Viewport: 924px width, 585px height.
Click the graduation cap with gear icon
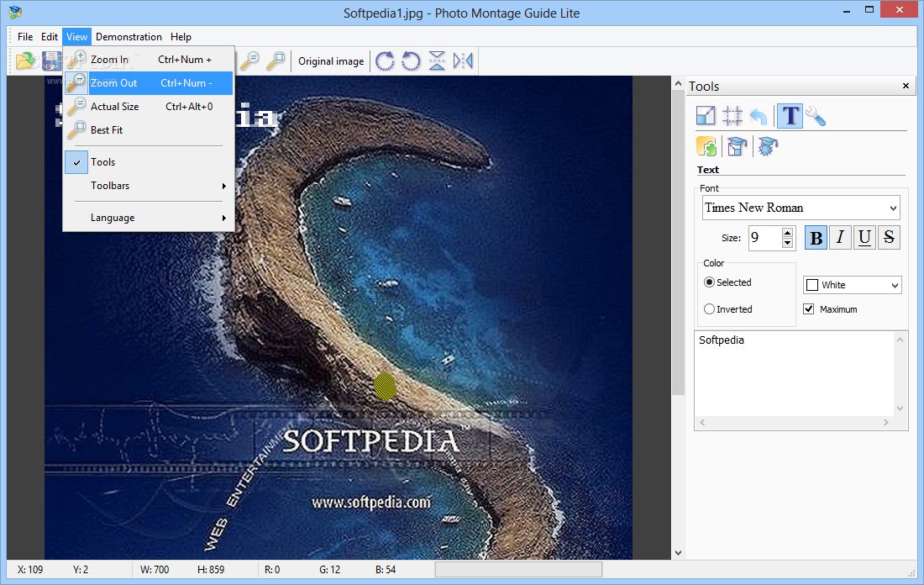click(768, 146)
